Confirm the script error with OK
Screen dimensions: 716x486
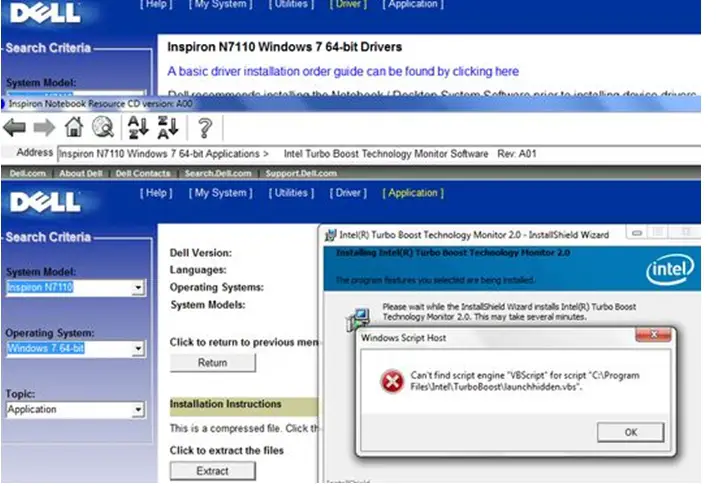pyautogui.click(x=631, y=433)
